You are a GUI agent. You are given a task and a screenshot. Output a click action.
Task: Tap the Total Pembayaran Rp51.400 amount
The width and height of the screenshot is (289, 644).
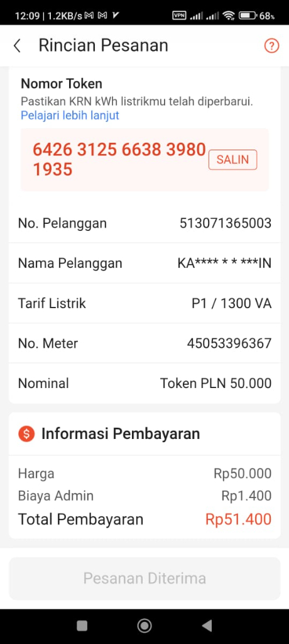[x=239, y=519]
